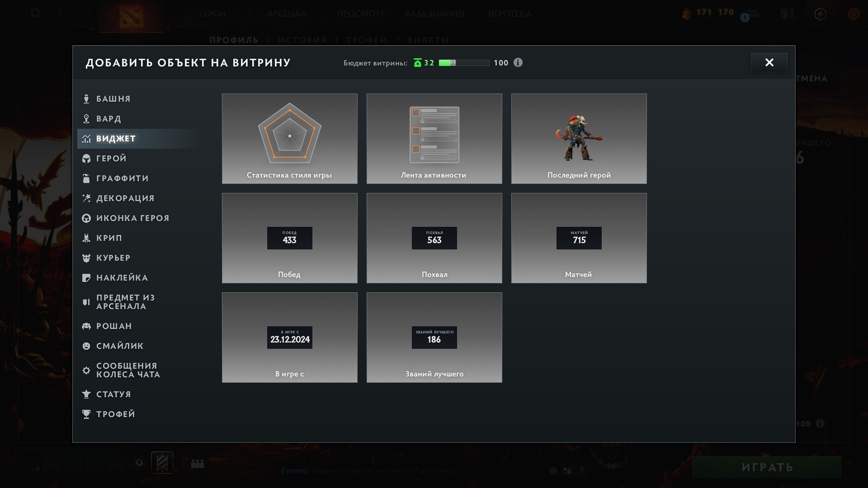
Task: Open the Наклейка category
Action: [122, 278]
